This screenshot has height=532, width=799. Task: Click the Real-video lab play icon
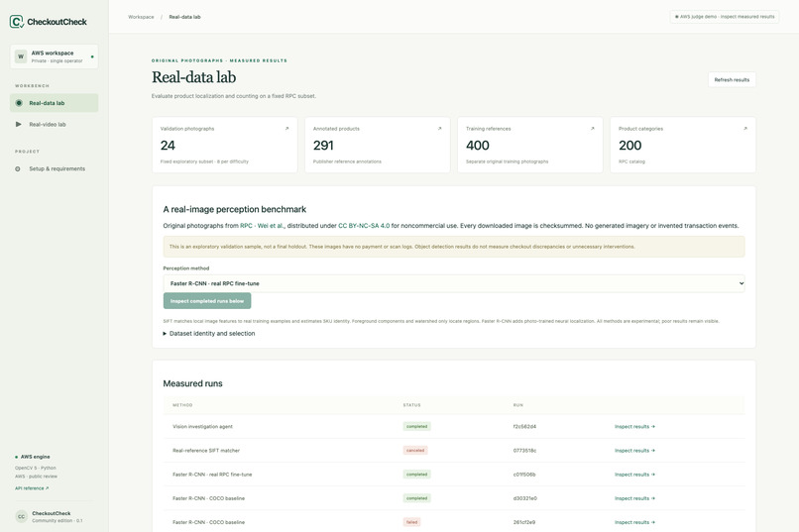point(19,124)
